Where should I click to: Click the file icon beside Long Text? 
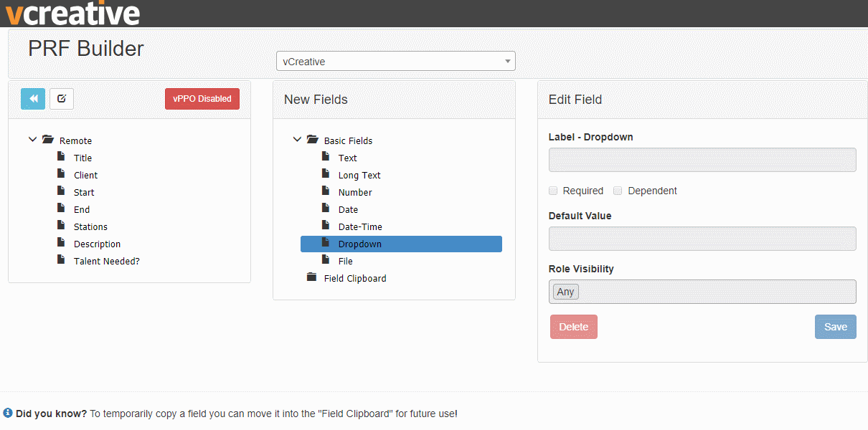[326, 174]
